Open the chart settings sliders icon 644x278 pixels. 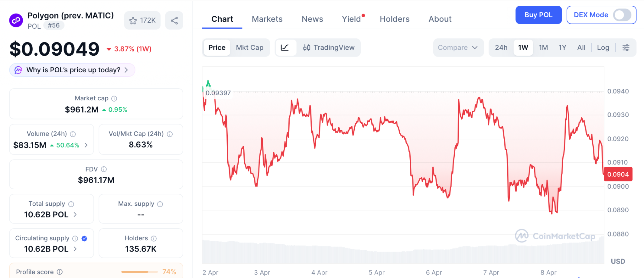tap(626, 48)
